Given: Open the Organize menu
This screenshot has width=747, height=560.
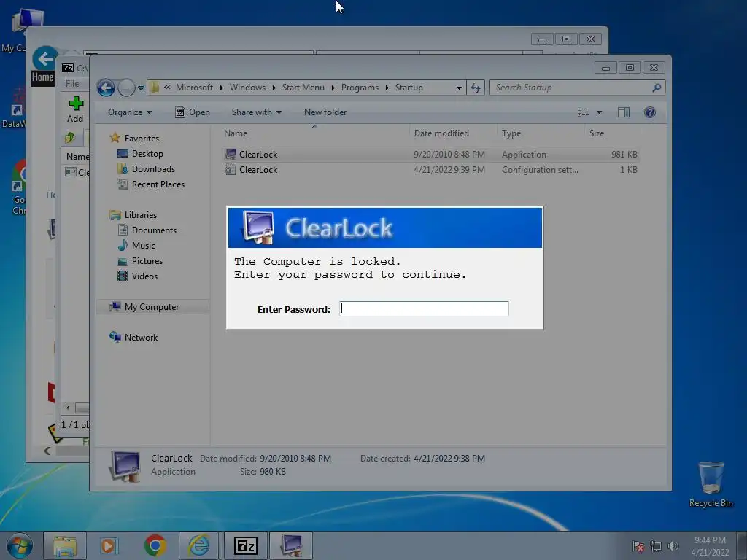Looking at the screenshot, I should (x=130, y=112).
